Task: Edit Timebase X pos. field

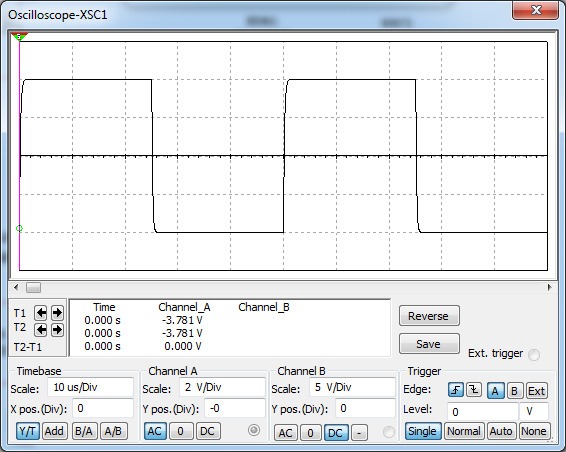Action: (x=103, y=408)
